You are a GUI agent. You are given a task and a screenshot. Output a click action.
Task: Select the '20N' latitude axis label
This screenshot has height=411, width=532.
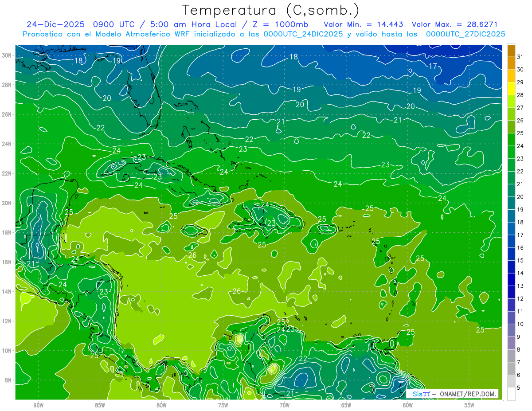pyautogui.click(x=6, y=203)
